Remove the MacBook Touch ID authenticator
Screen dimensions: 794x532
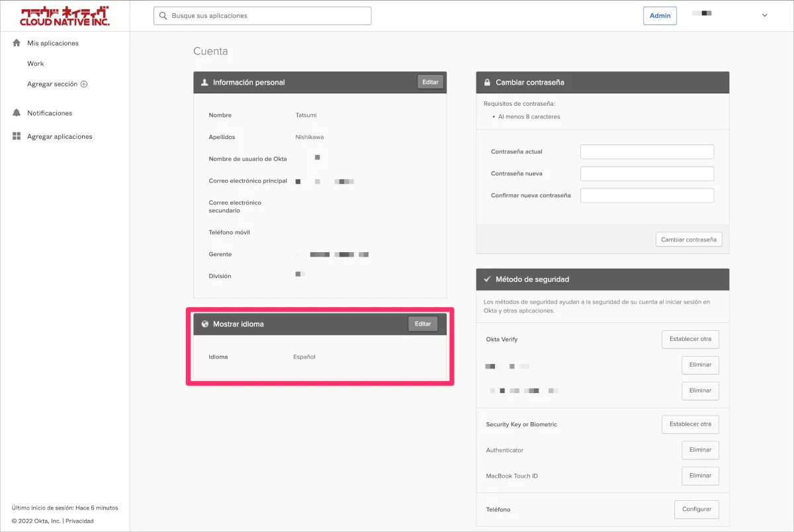point(700,476)
